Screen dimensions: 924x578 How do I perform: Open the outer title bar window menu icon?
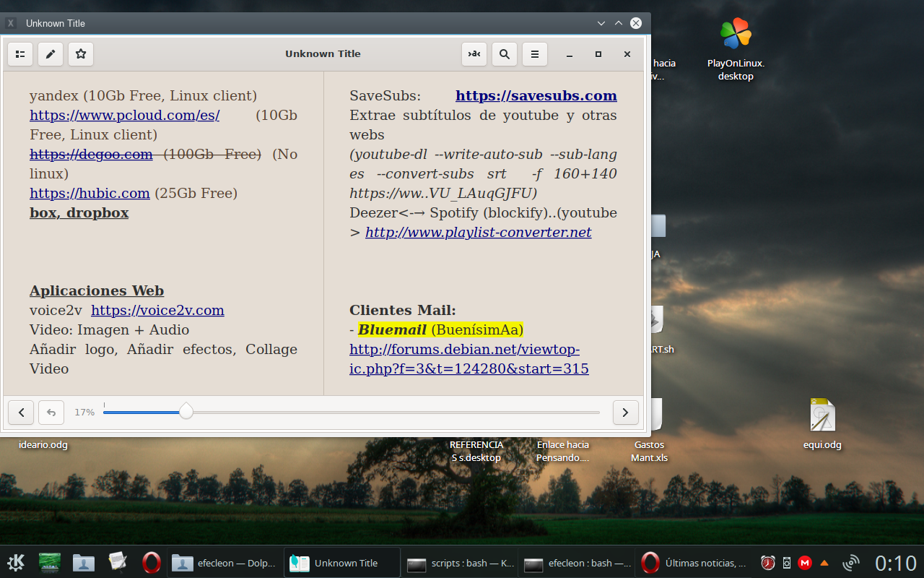click(x=11, y=23)
